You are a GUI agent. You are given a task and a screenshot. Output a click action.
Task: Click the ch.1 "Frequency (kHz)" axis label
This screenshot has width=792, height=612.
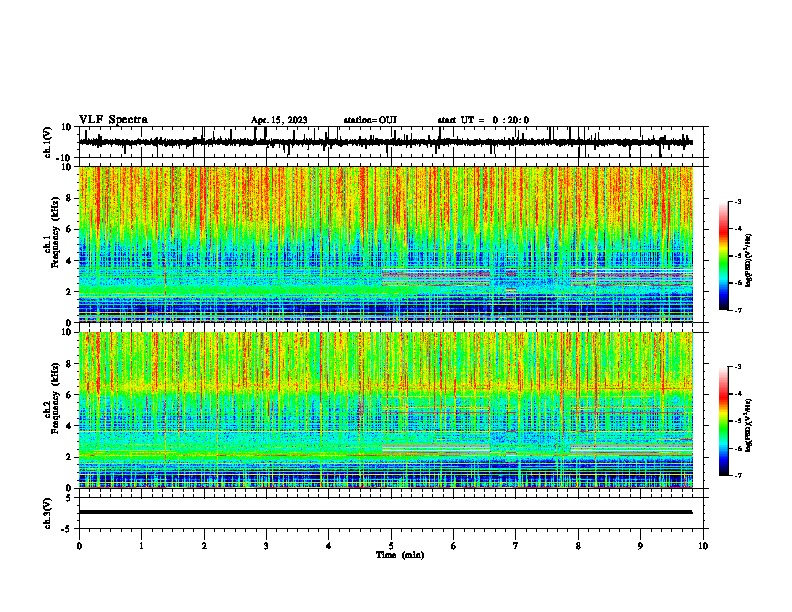56,232
